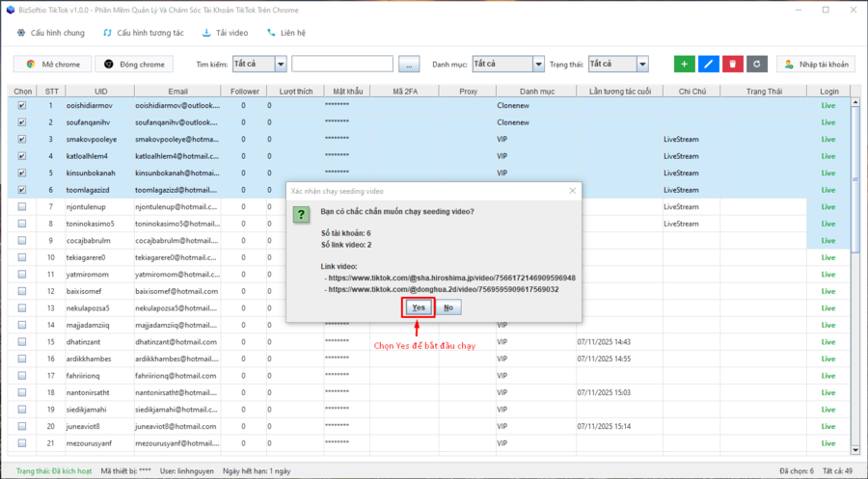Viewport: 868px width, 479px height.
Task: Check the checkbox for row 10 tekiagarere0
Action: coord(22,257)
